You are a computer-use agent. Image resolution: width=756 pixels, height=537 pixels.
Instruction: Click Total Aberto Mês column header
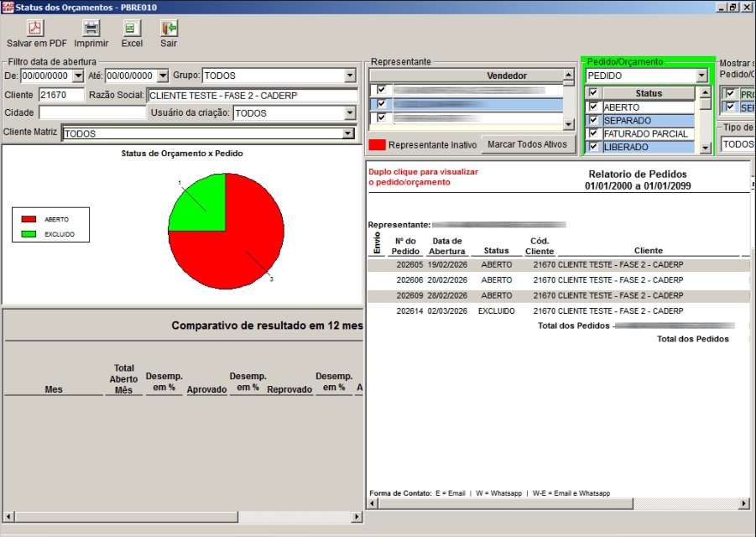click(x=123, y=379)
